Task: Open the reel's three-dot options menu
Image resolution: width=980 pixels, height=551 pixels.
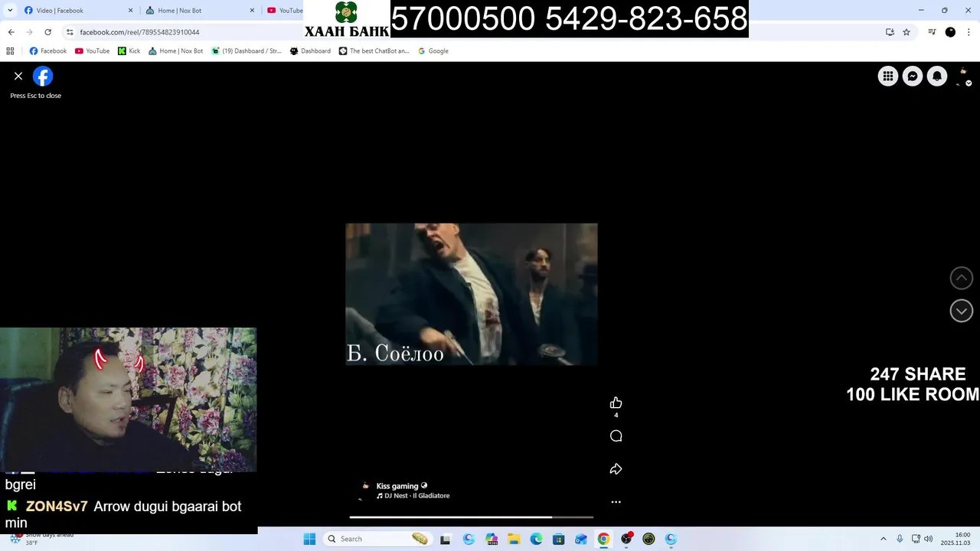Action: pos(616,502)
